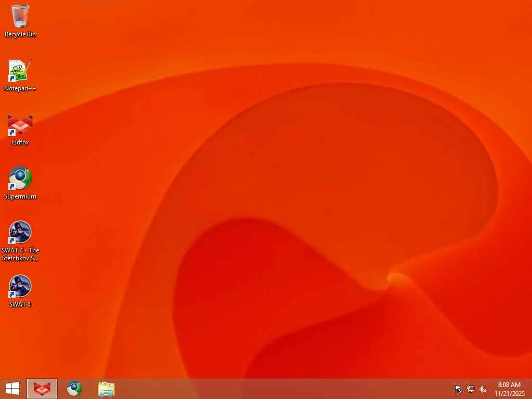Click the muted volume tray icon
Image resolution: width=532 pixels, height=399 pixels.
click(483, 389)
